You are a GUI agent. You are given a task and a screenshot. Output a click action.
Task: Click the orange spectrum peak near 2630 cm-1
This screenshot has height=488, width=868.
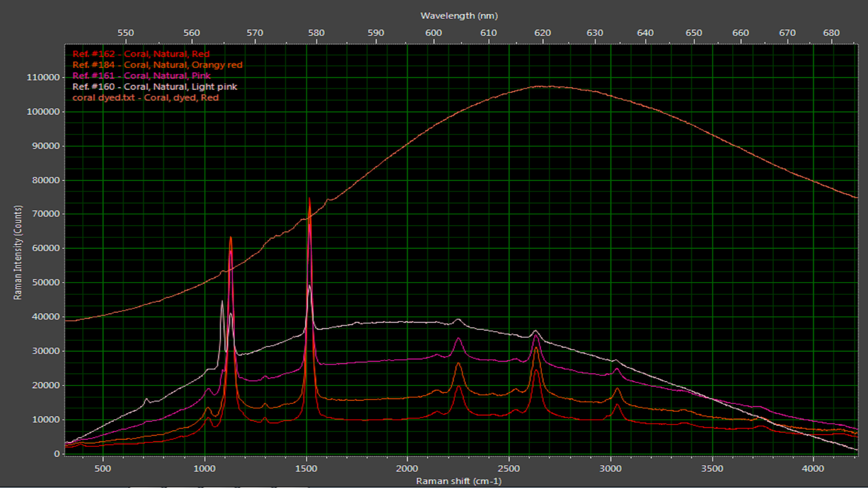coord(536,348)
